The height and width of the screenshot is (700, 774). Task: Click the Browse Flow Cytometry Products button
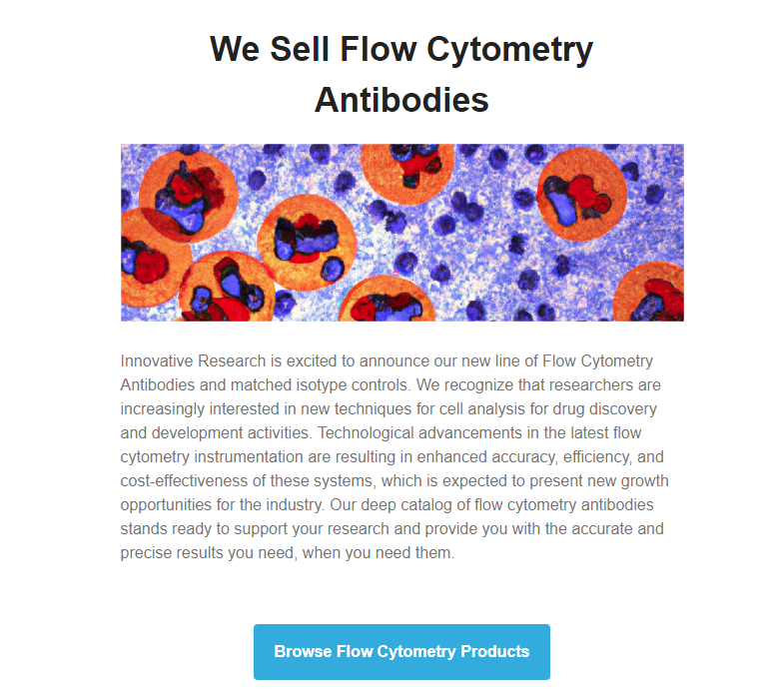pos(401,652)
